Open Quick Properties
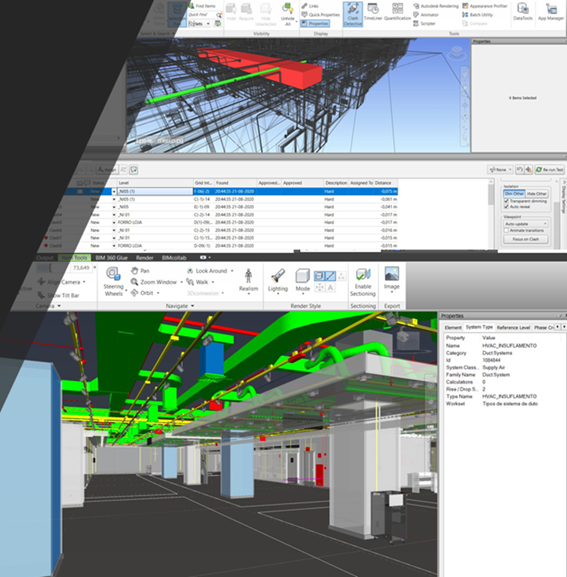Viewport: 567px width, 577px height. (x=320, y=15)
